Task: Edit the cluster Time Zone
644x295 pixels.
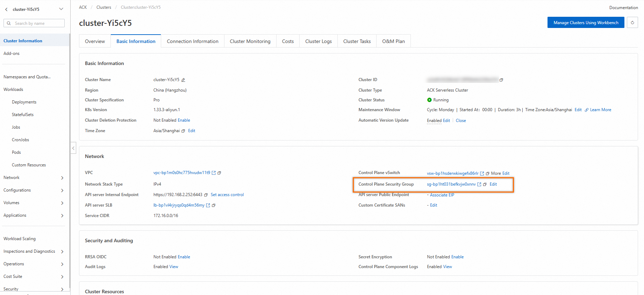Action: (x=192, y=131)
